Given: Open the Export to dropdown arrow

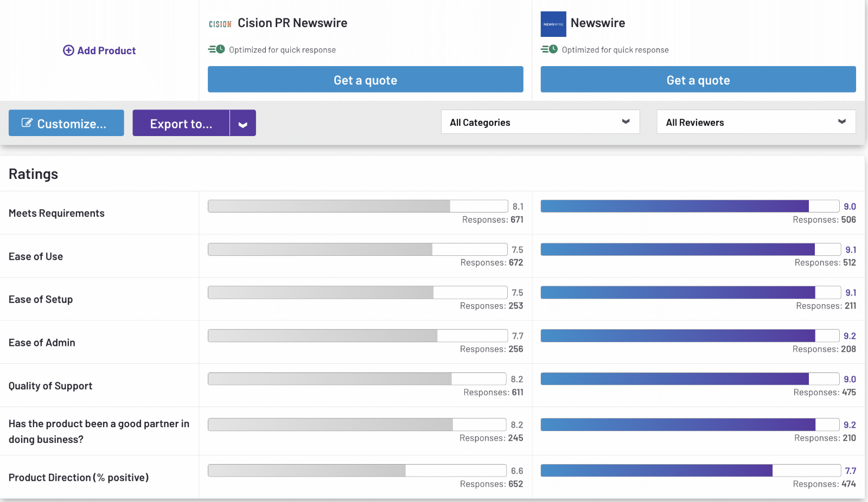Looking at the screenshot, I should pyautogui.click(x=242, y=124).
